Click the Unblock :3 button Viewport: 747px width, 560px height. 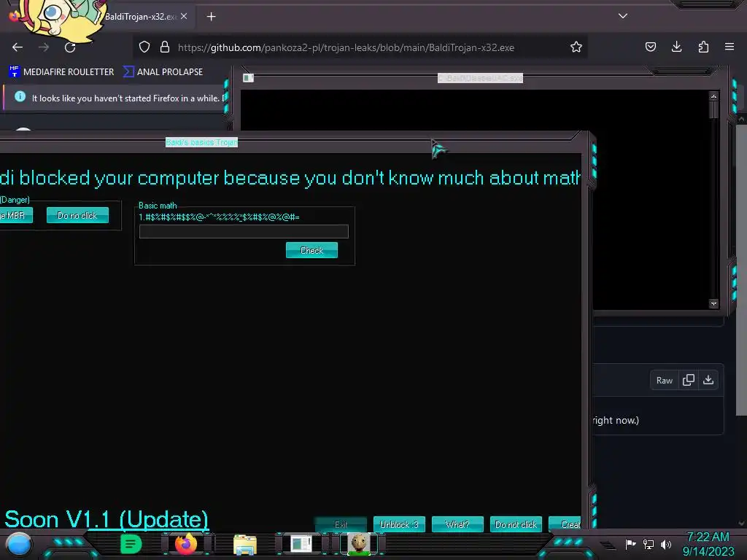pyautogui.click(x=399, y=524)
